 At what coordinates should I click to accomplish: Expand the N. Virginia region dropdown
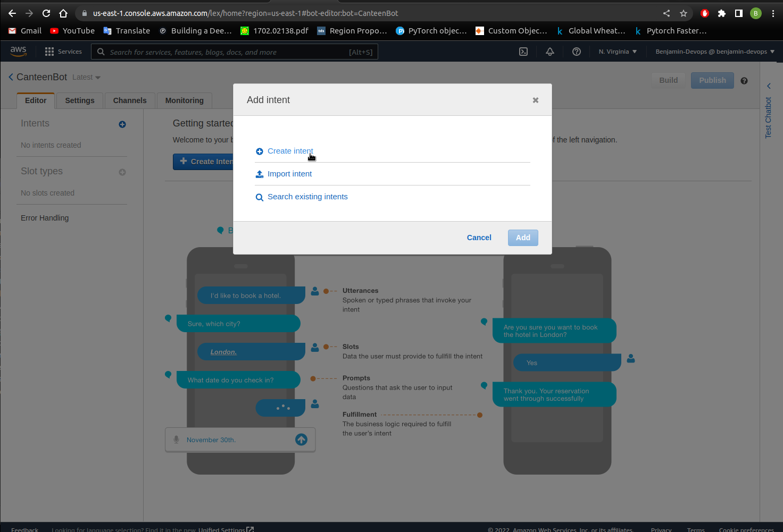[x=618, y=52]
